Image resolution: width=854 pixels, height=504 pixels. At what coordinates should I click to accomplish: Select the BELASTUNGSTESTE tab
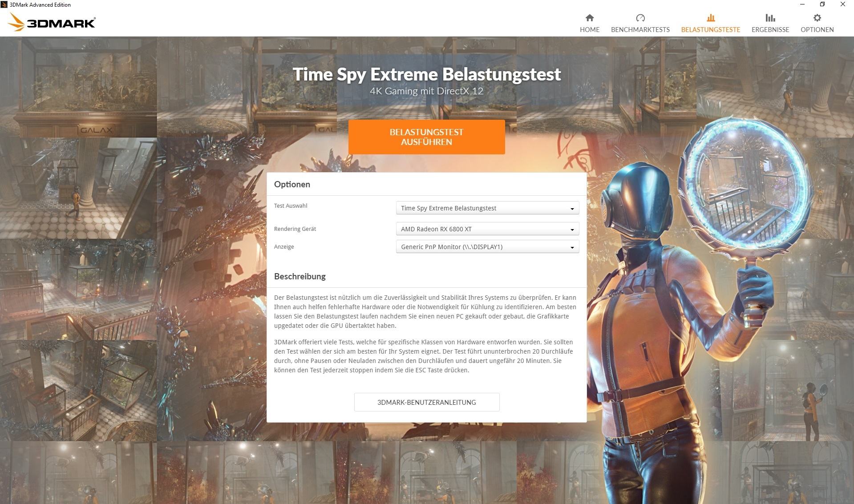click(x=710, y=23)
